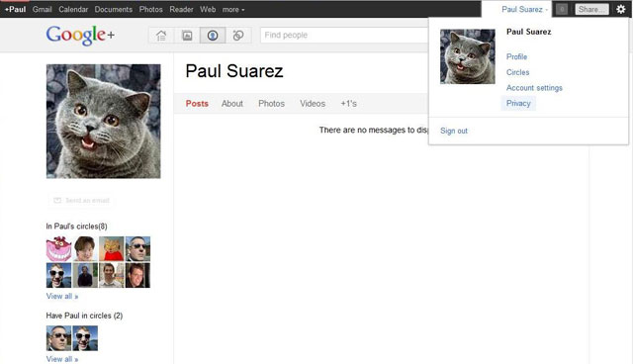This screenshot has width=633, height=364.
Task: Click the Share box in top bar
Action: tap(591, 9)
